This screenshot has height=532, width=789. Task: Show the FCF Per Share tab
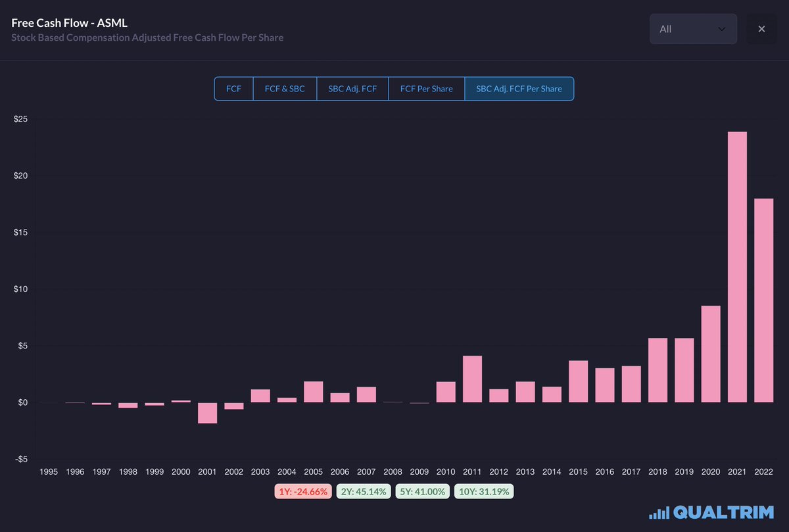(x=426, y=89)
